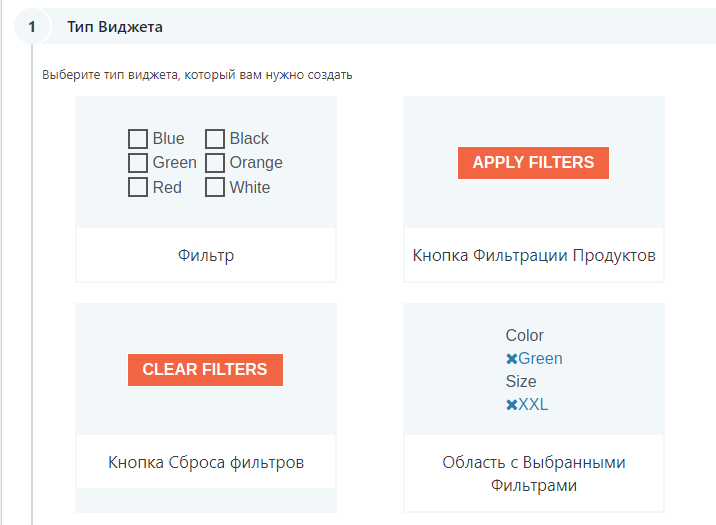Viewport: 716px width, 525px height.
Task: Expand the Тип Виджета section header
Action: pyautogui.click(x=115, y=27)
